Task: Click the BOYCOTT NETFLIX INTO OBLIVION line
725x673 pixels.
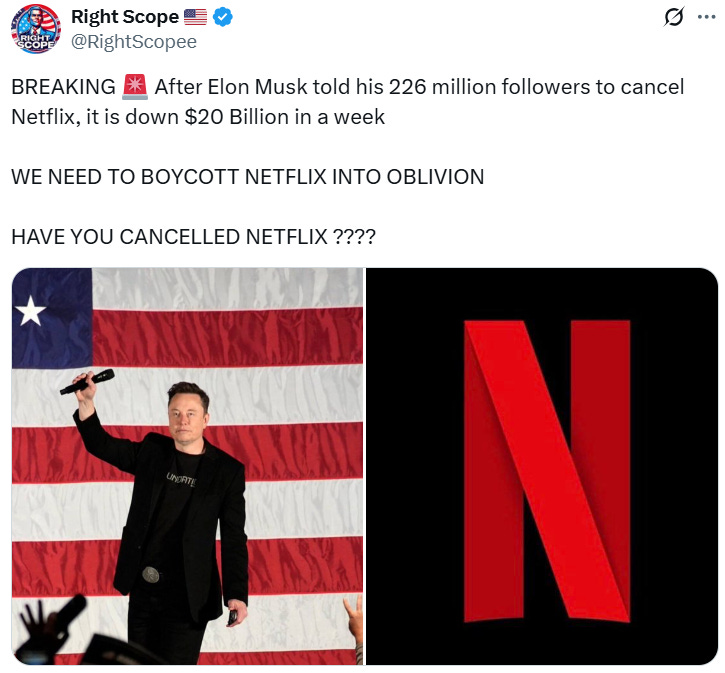Action: coord(247,177)
